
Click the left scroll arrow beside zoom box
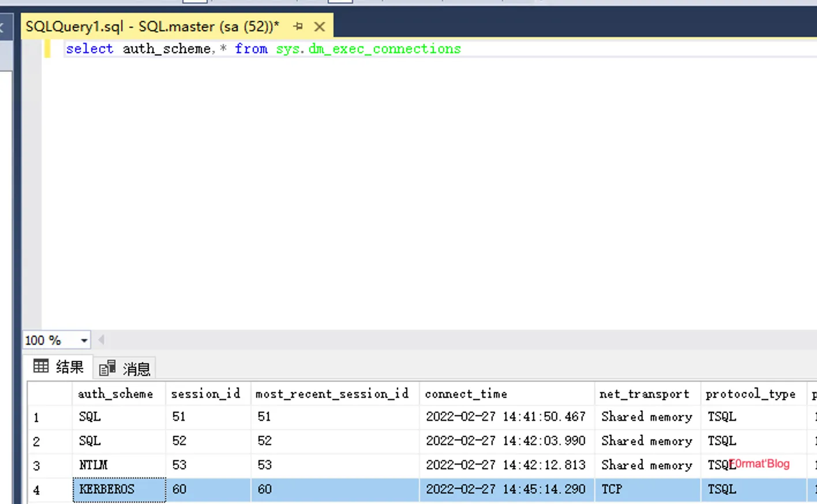click(x=102, y=340)
